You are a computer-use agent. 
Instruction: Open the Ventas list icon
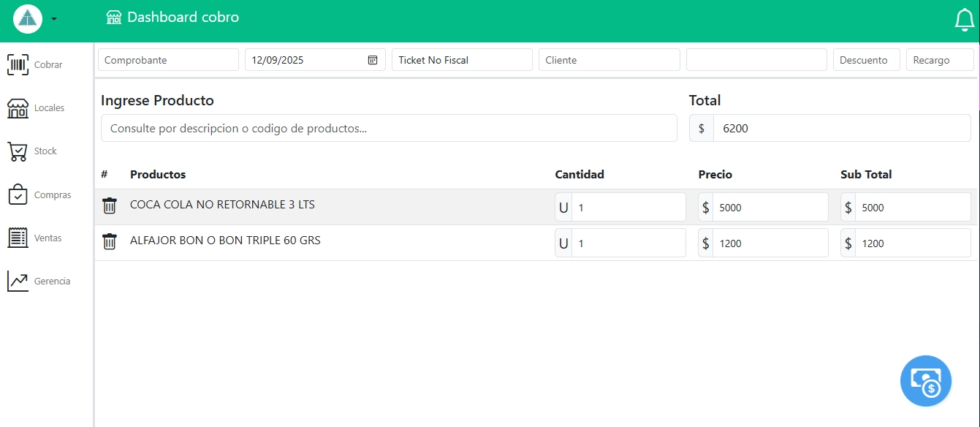click(18, 238)
